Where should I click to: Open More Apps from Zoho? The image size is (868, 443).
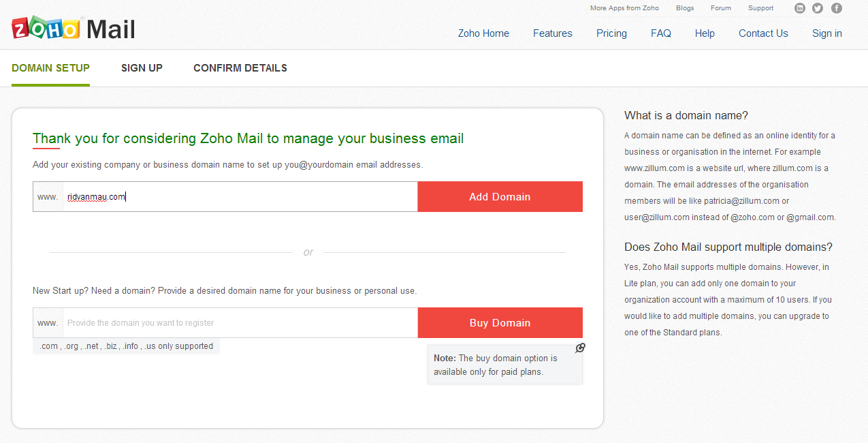[624, 8]
